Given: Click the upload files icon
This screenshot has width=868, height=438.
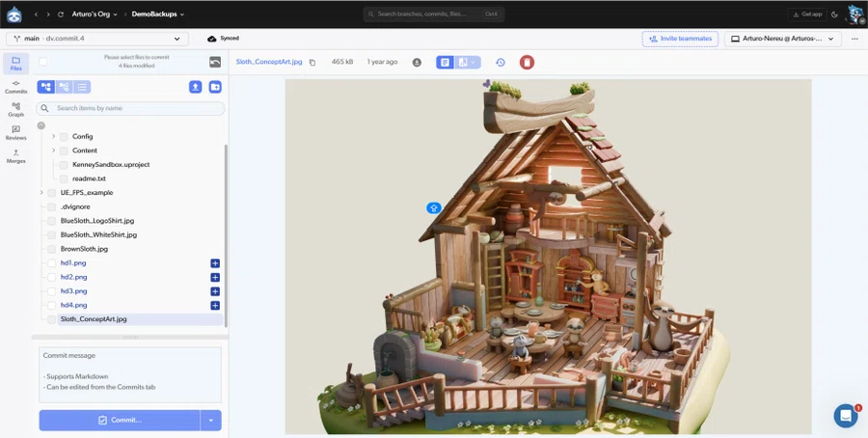Looking at the screenshot, I should click(x=196, y=87).
